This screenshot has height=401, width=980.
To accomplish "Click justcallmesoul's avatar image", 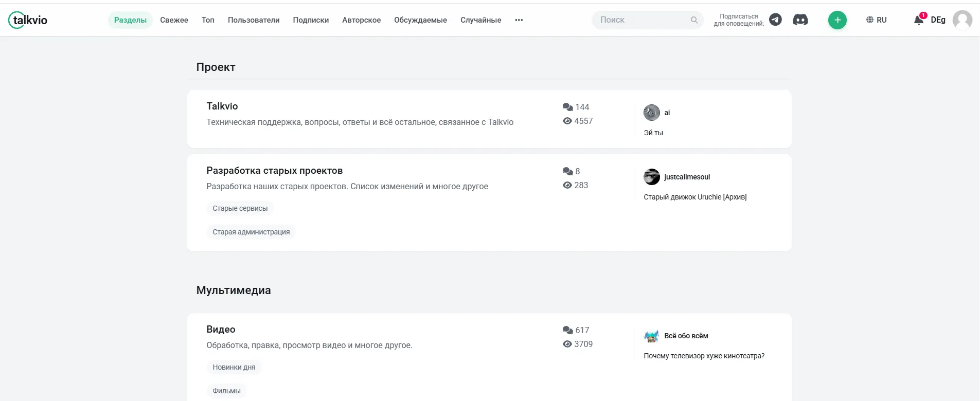I will pyautogui.click(x=651, y=177).
